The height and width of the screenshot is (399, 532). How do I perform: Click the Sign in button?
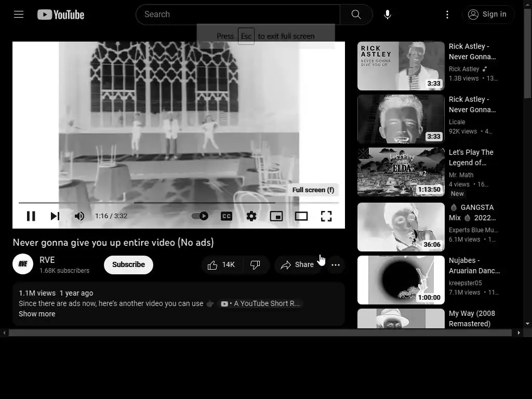(488, 14)
